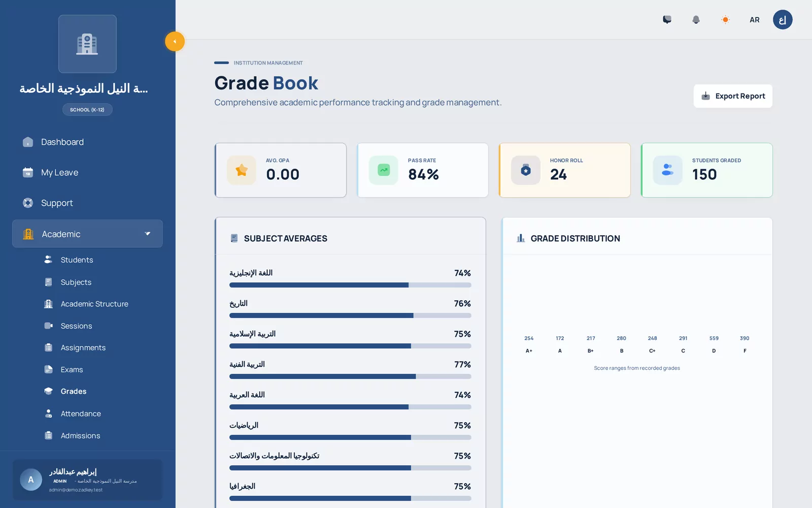
Task: Toggle the sun theme switch icon
Action: [x=725, y=20]
